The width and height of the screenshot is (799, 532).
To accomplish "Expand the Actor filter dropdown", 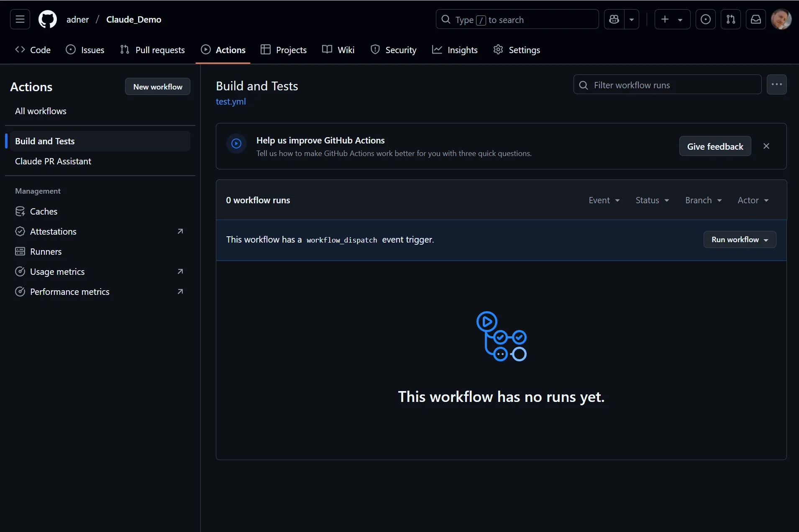I will [753, 200].
